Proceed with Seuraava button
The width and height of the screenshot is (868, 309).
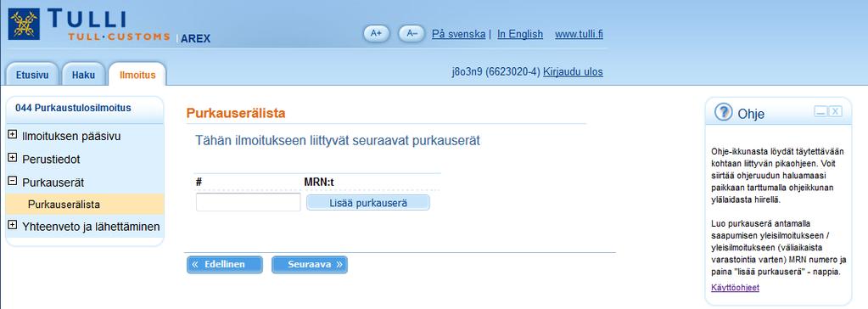[x=310, y=265]
